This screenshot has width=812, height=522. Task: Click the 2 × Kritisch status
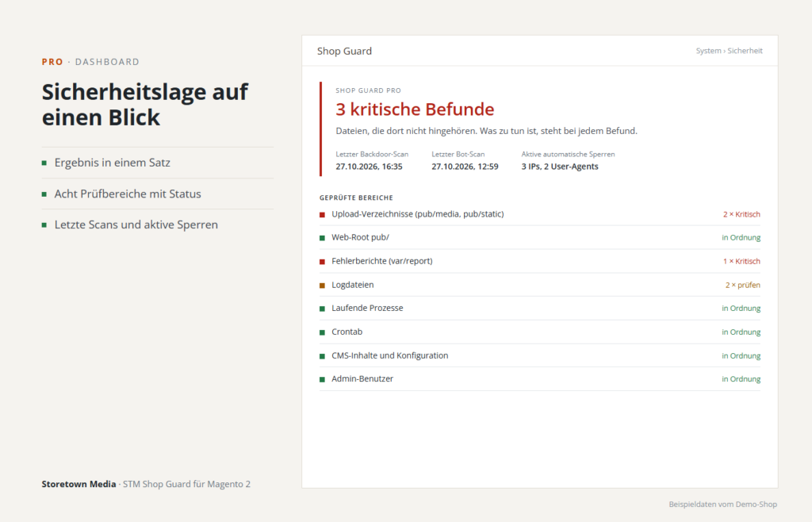(x=741, y=214)
